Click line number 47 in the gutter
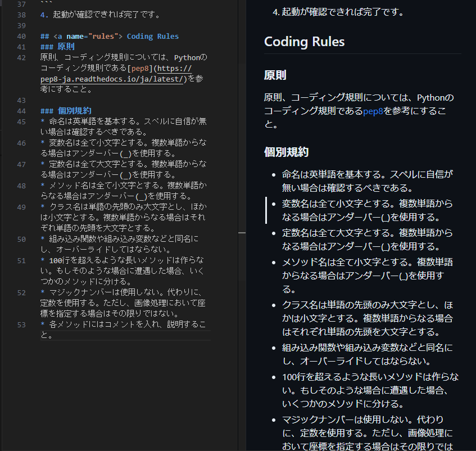 click(x=21, y=165)
